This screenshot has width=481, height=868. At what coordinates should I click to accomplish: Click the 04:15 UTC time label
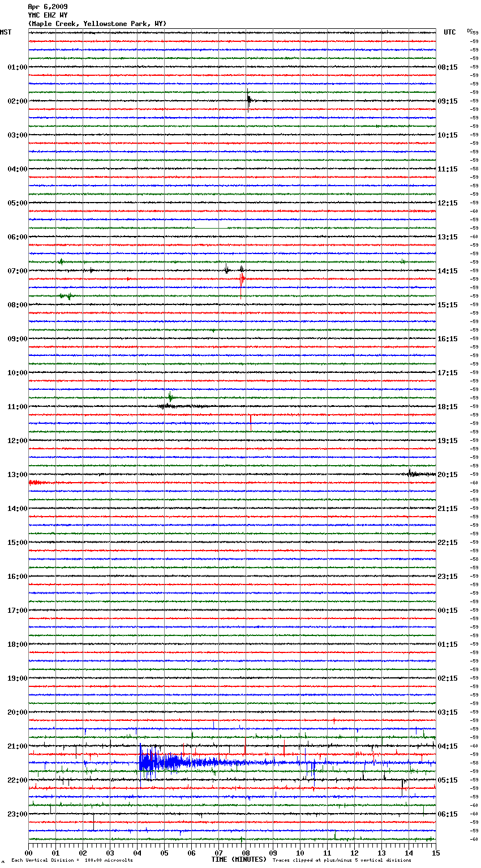448,746
